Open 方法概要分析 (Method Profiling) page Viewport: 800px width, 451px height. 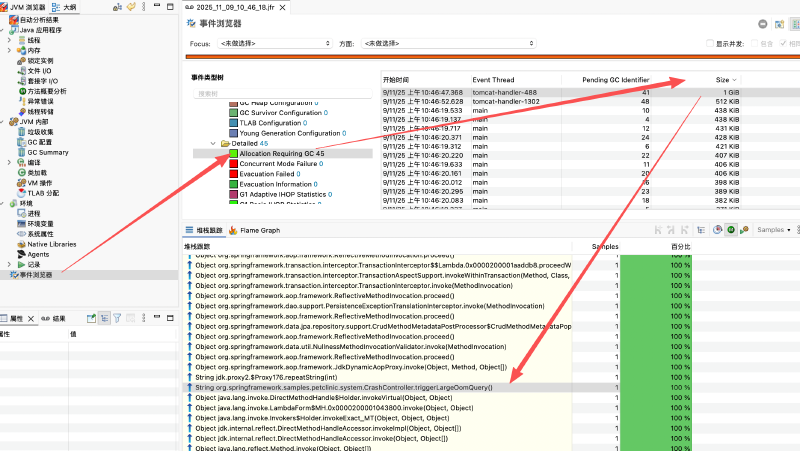tap(51, 91)
